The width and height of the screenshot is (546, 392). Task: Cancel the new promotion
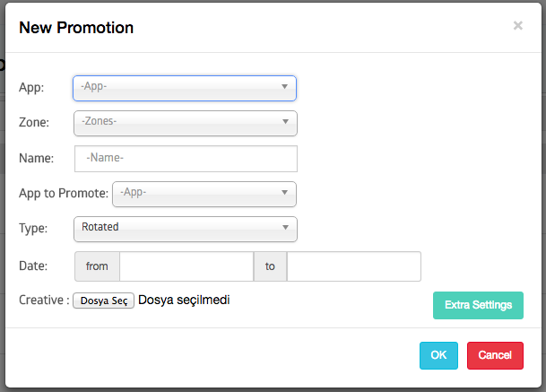(495, 355)
